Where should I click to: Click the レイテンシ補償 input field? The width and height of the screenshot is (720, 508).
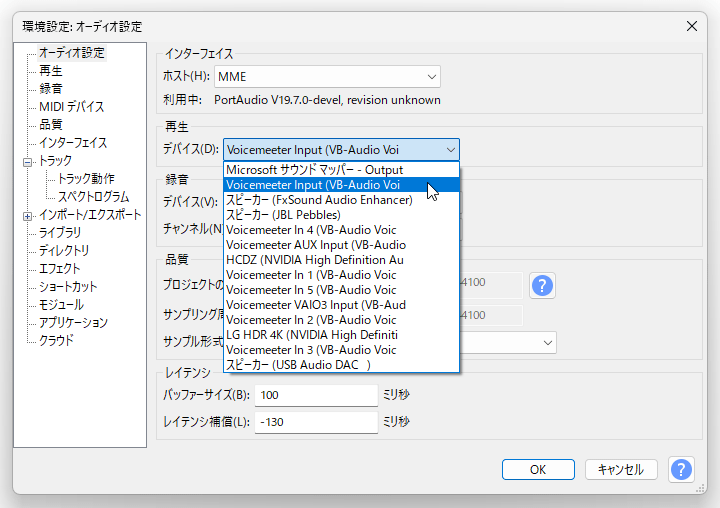point(316,422)
